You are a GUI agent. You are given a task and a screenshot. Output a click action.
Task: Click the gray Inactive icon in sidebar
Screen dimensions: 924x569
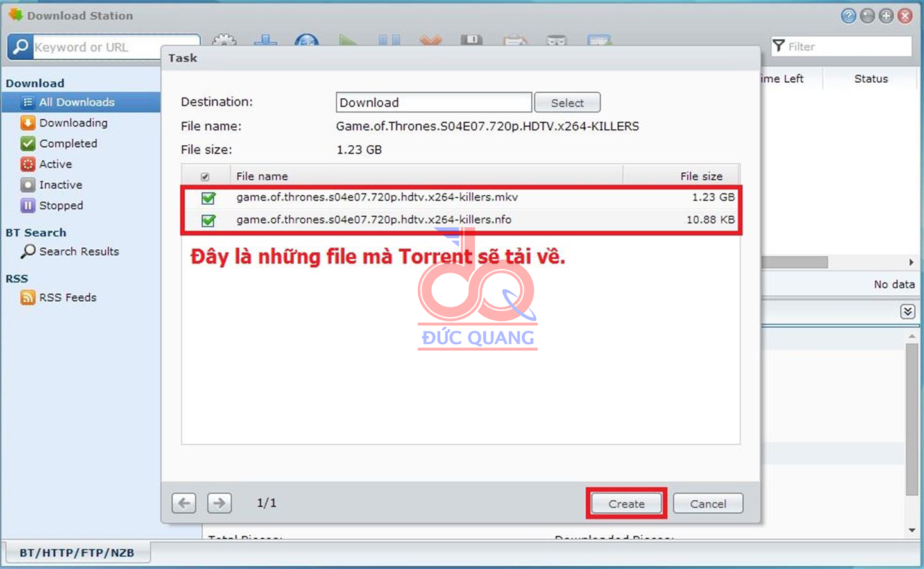tap(28, 185)
